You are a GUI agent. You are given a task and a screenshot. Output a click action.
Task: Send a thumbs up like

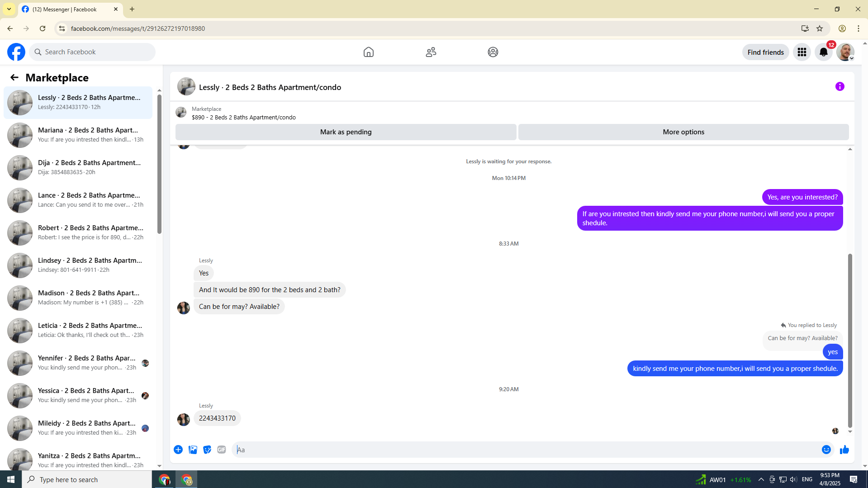point(844,450)
